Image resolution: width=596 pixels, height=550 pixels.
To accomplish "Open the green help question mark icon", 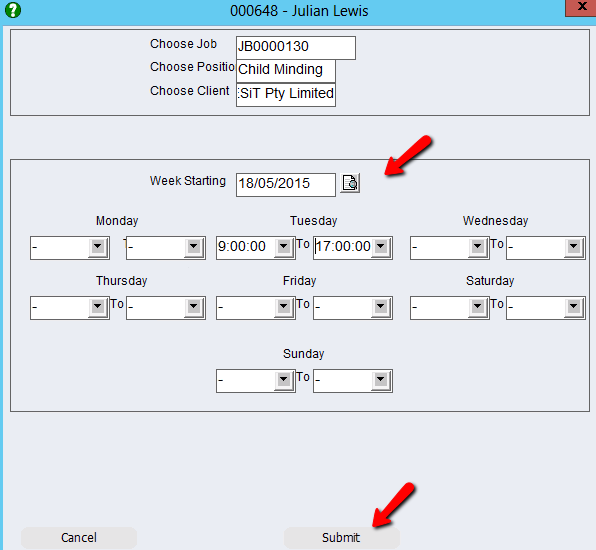I will pyautogui.click(x=13, y=10).
